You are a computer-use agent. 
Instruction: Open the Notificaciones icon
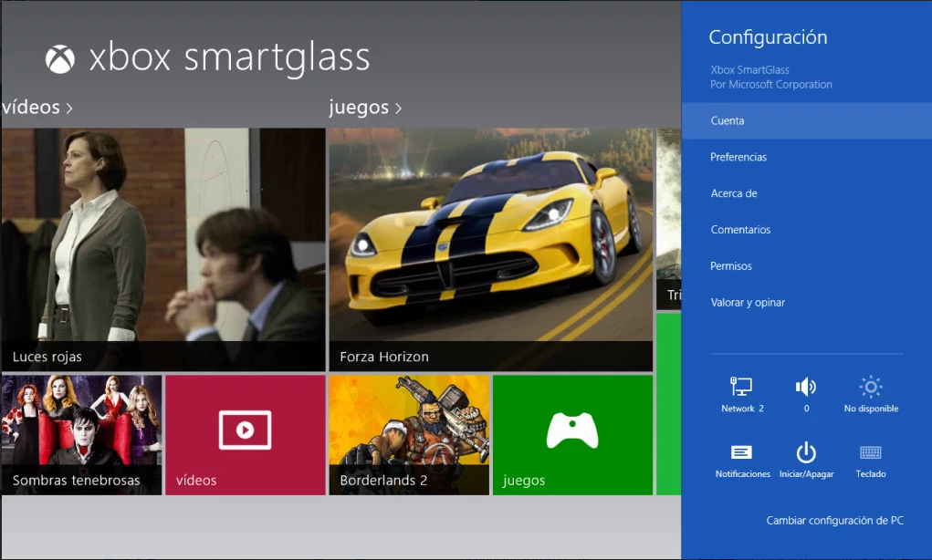741,452
